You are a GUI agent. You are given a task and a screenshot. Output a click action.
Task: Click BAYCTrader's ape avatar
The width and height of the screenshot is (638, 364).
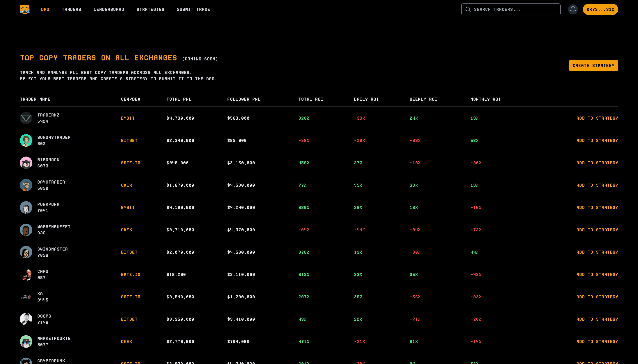click(x=26, y=185)
